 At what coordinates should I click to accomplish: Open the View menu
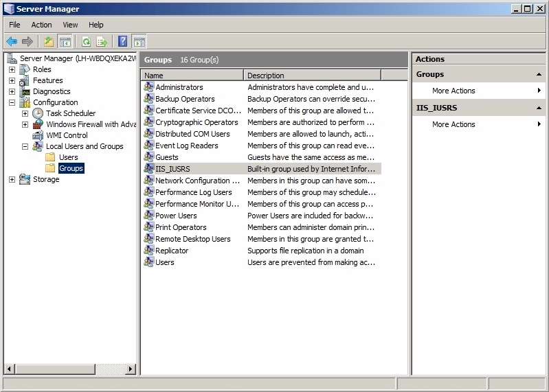[x=70, y=25]
